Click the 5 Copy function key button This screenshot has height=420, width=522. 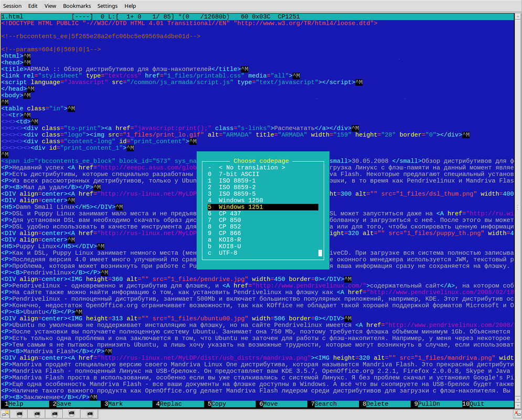click(231, 404)
